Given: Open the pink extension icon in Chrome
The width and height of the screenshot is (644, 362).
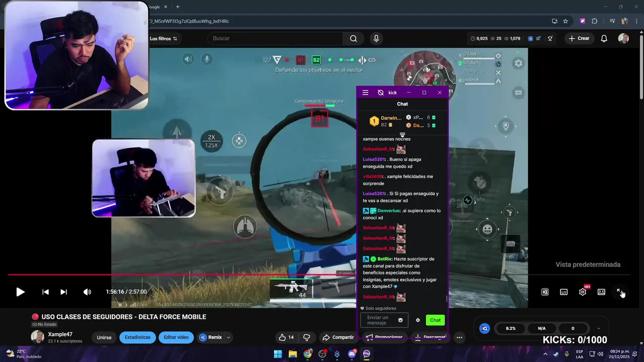Looking at the screenshot, I should tap(582, 21).
